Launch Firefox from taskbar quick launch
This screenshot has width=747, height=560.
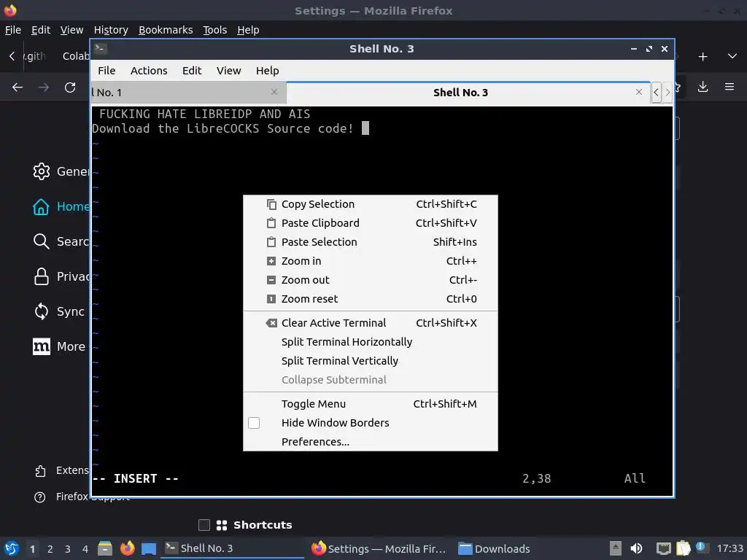[127, 548]
